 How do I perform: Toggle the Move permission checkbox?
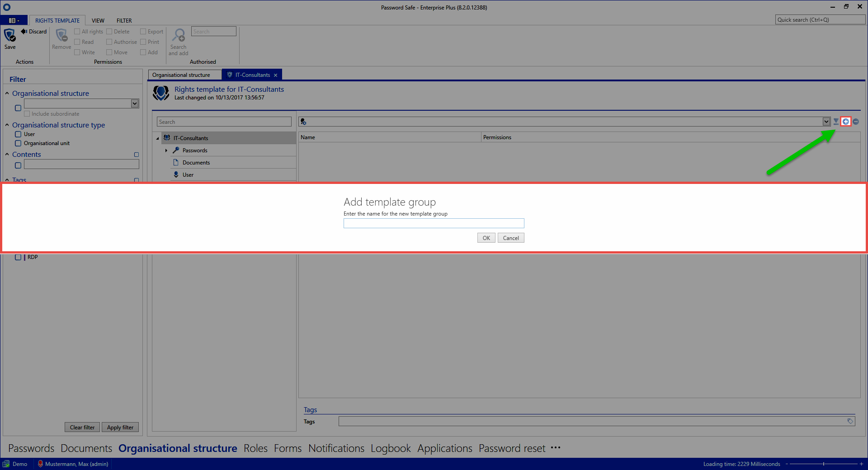click(x=109, y=52)
